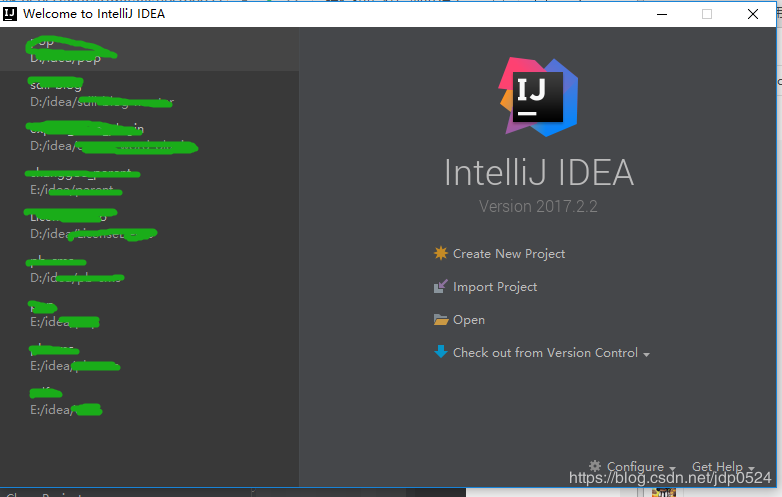Click the 'Version 2017.2.2' text
This screenshot has height=497, width=782.
coord(538,206)
